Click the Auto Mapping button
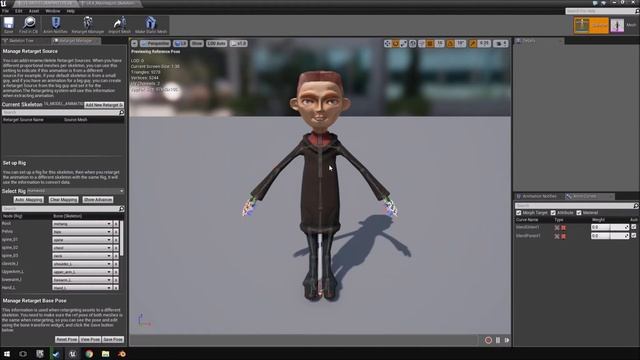Screen dimensions: 640x360 pyautogui.click(x=28, y=200)
